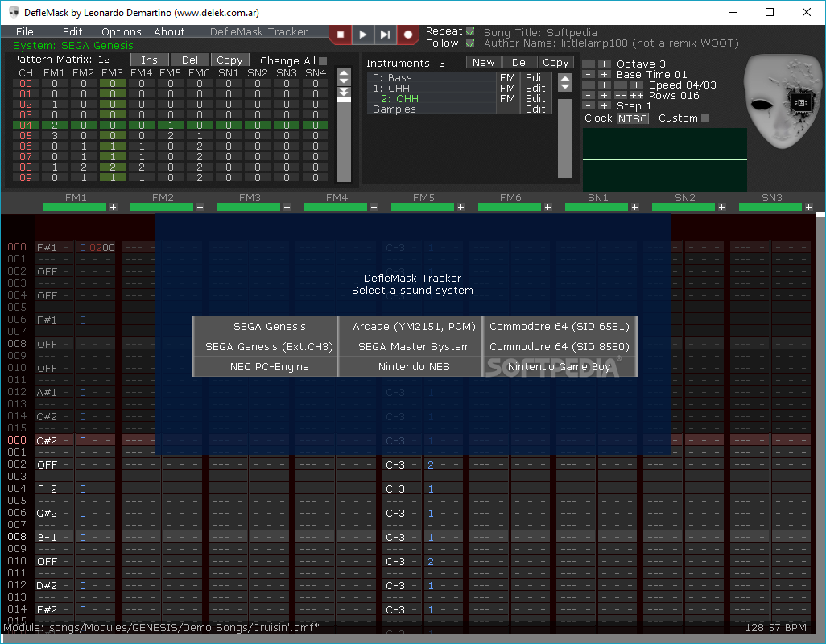Increase Step value with its plus button
The image size is (826, 644).
point(605,105)
